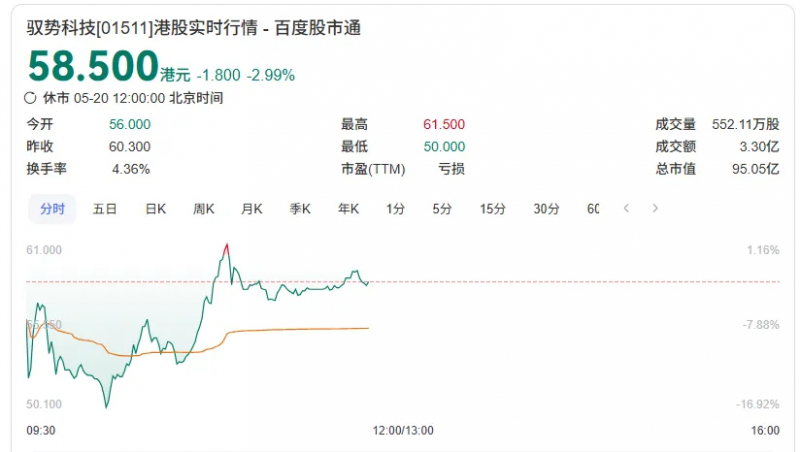Click the 09:30 time axis label

pos(41,431)
